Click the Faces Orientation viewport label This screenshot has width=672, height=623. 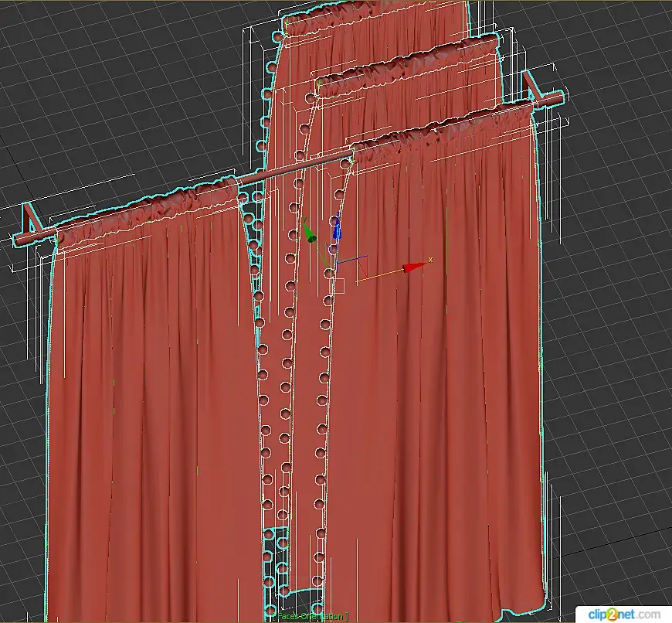pos(311,616)
